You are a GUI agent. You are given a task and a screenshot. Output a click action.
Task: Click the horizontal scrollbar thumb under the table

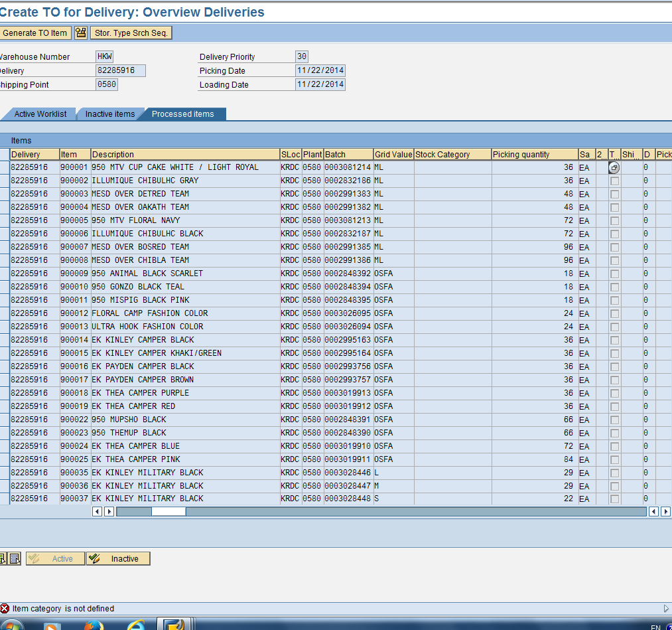(x=168, y=511)
